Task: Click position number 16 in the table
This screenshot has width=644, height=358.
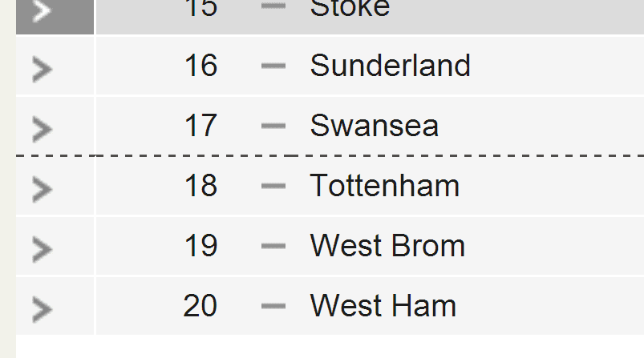Action: (x=200, y=66)
